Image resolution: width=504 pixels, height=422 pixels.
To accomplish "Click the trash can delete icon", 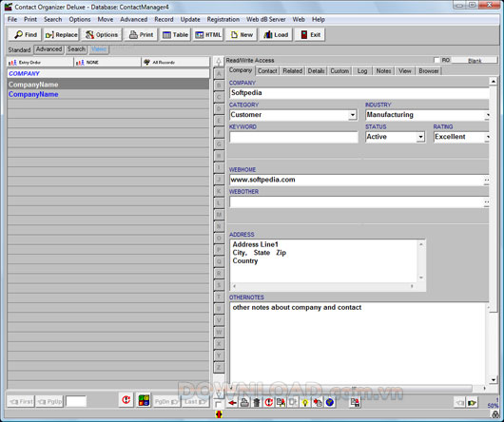I will pyautogui.click(x=257, y=402).
